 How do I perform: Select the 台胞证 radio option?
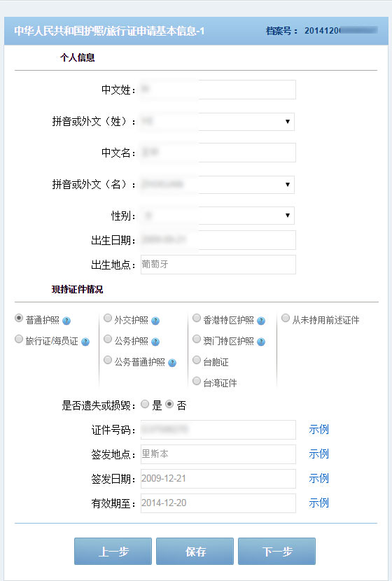pyautogui.click(x=197, y=360)
